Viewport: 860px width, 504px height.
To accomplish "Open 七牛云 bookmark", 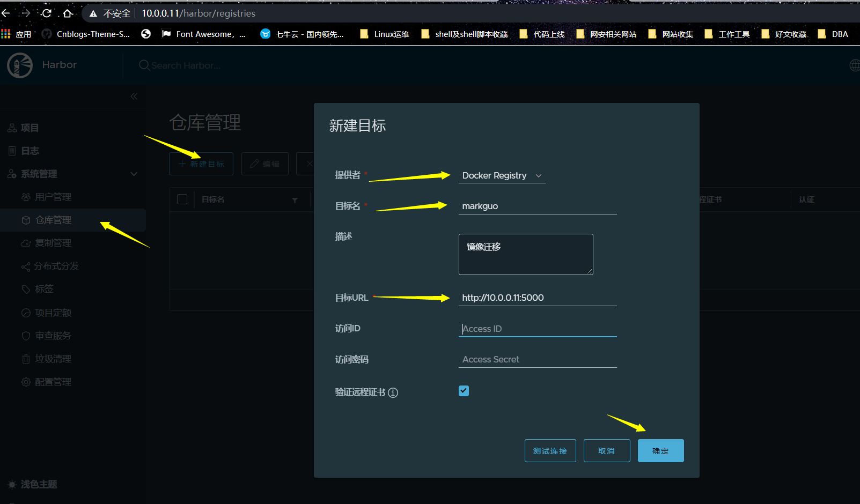I will coord(302,34).
